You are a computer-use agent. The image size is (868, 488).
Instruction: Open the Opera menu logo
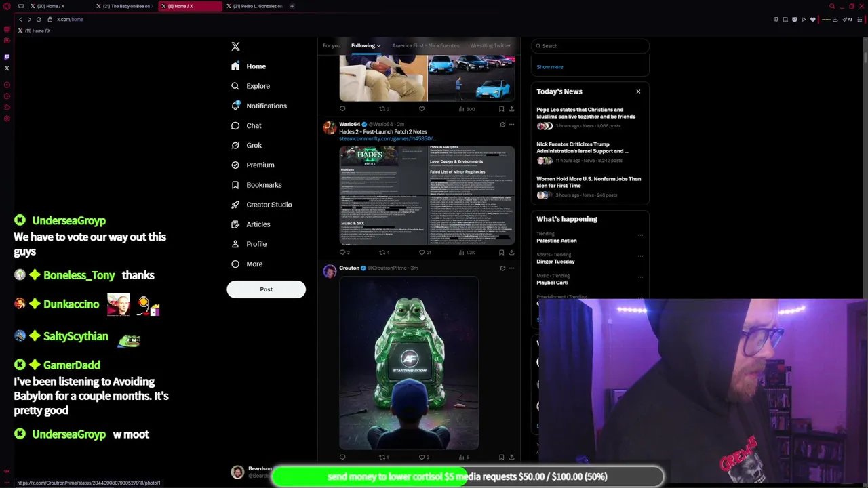7,6
